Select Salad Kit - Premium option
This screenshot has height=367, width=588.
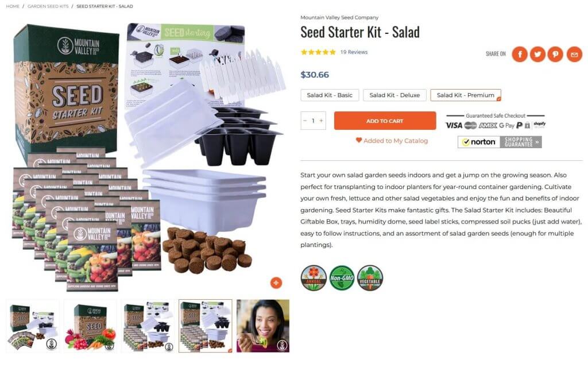click(465, 95)
